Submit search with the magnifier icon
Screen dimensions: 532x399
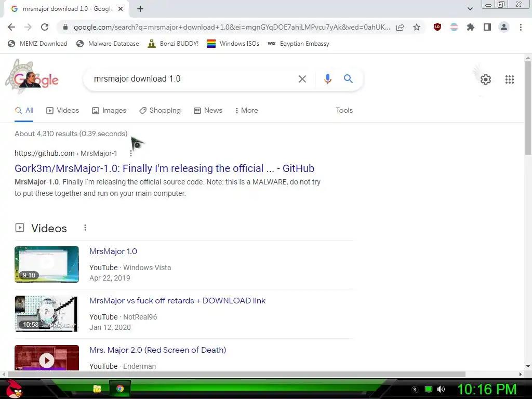coord(348,79)
